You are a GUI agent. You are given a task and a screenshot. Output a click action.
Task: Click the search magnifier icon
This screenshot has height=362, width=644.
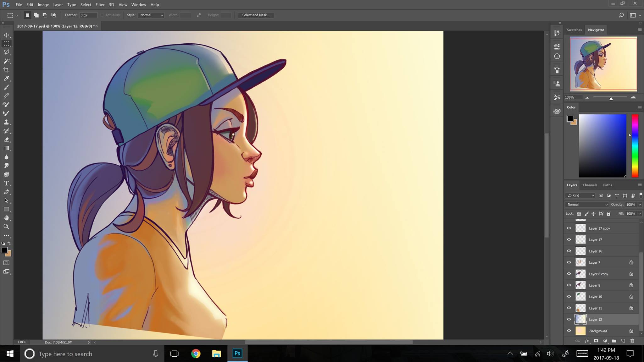click(x=621, y=15)
